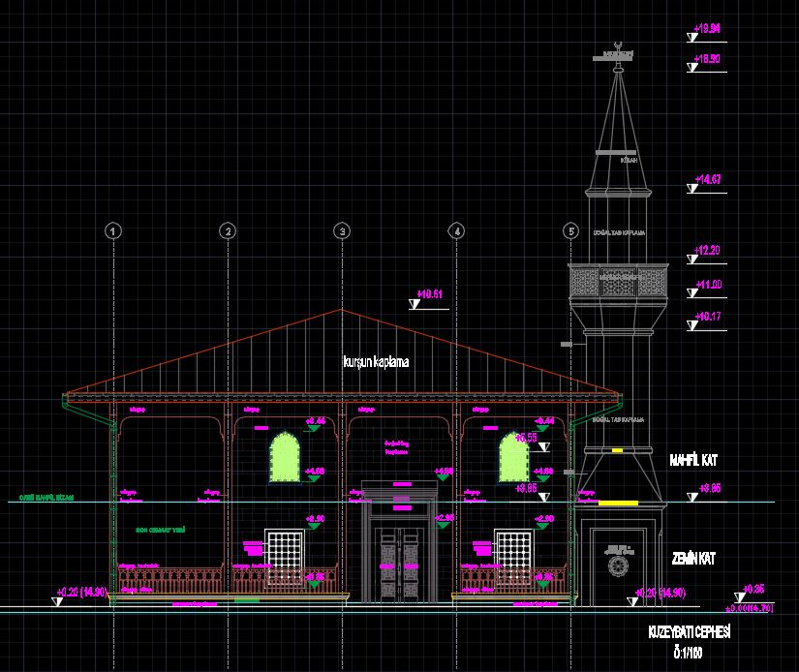Select the left green arched window
The height and width of the screenshot is (672, 799).
285,457
